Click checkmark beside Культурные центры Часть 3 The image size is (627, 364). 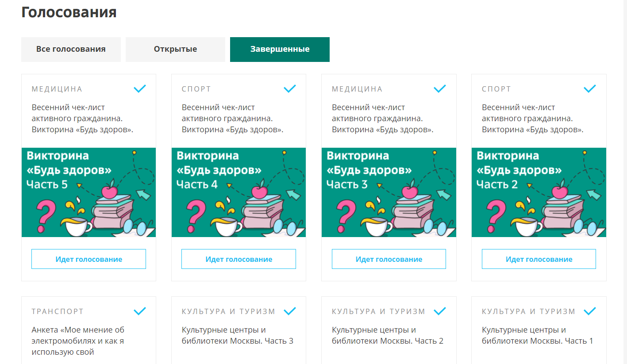coord(290,311)
